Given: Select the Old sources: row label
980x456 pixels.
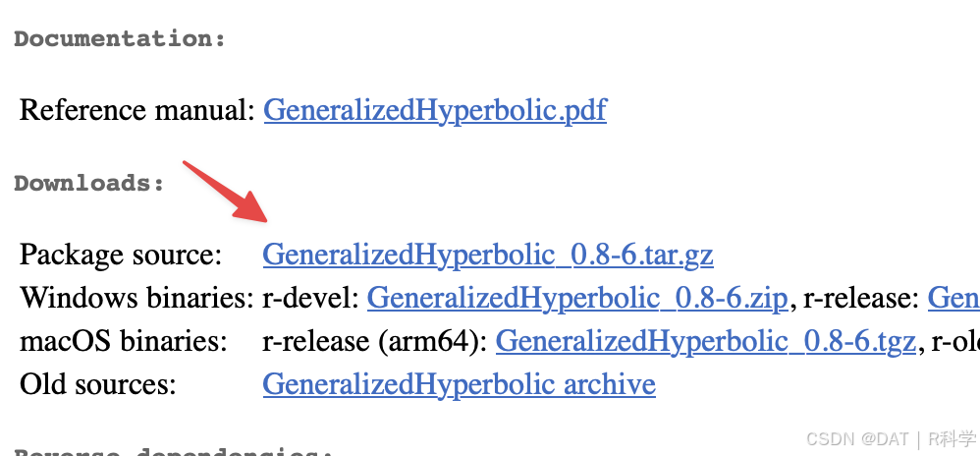Looking at the screenshot, I should (x=98, y=384).
